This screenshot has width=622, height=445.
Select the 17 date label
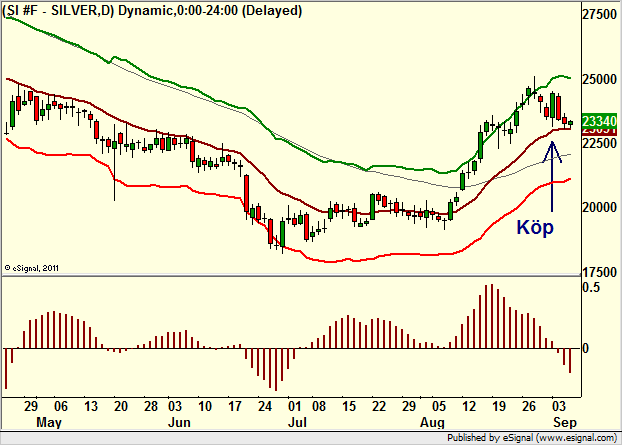coord(235,406)
